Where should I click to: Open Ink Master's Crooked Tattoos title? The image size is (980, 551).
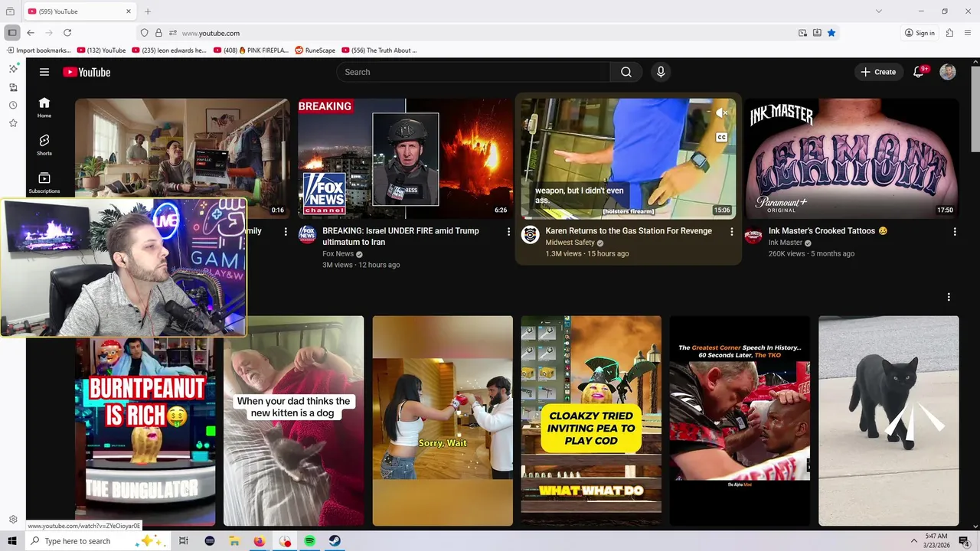[828, 231]
